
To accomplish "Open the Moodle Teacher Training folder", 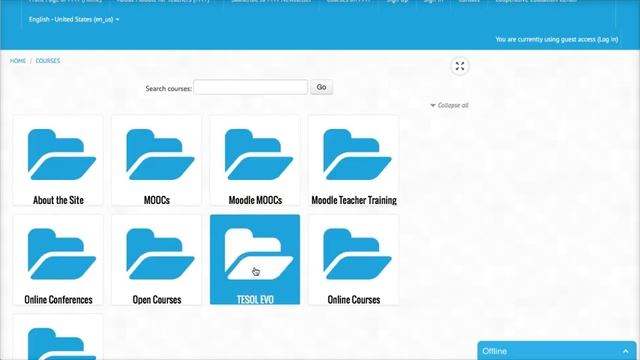I will (354, 160).
